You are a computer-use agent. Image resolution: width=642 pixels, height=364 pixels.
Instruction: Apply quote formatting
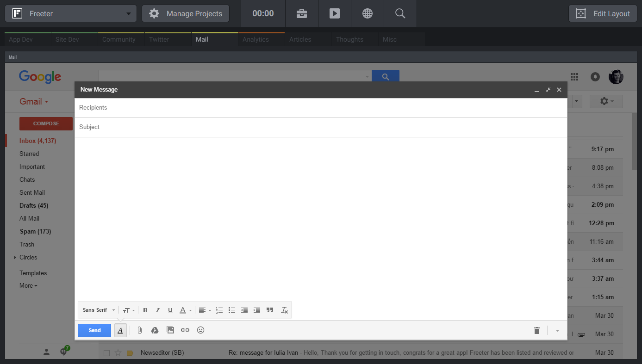tap(270, 310)
